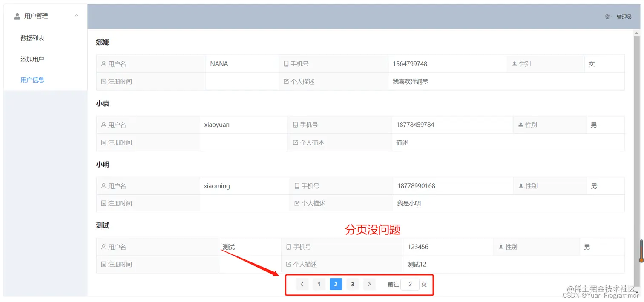The width and height of the screenshot is (644, 302).
Task: Click the 用户名 icon in xiaoyuan row
Action: point(103,125)
